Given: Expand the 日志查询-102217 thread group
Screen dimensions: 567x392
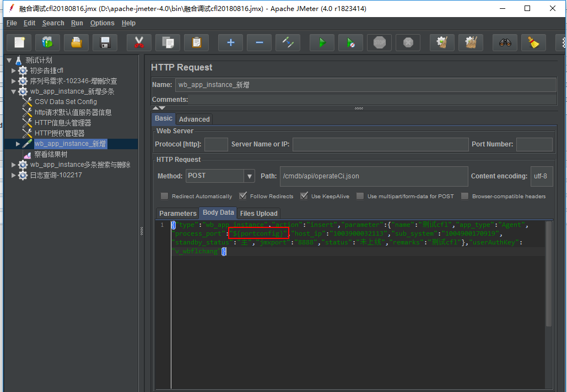Looking at the screenshot, I should (x=13, y=175).
